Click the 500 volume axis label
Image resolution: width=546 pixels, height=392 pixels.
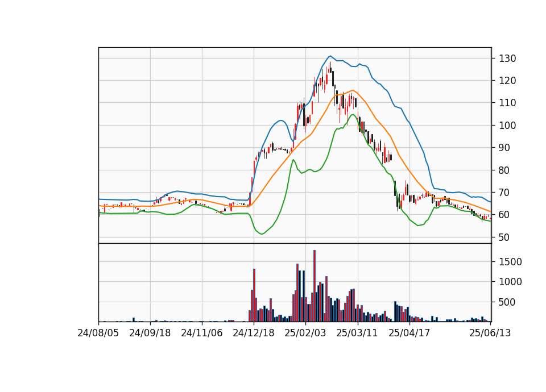pyautogui.click(x=507, y=302)
